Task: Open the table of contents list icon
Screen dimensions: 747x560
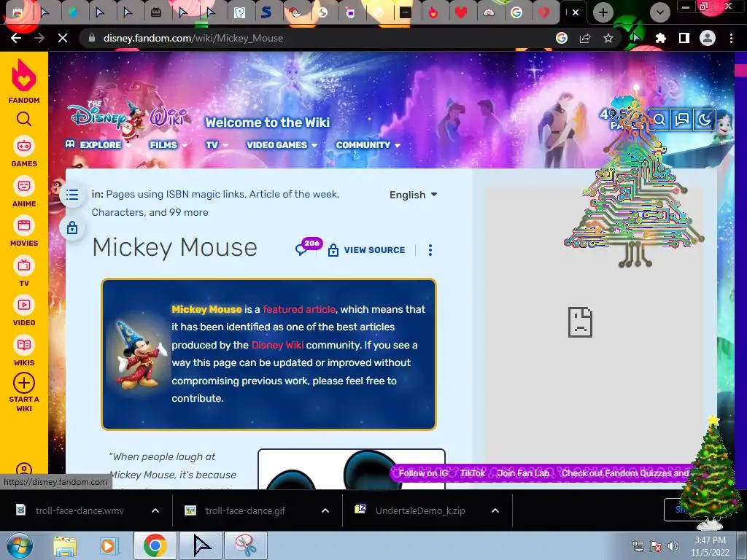Action: click(x=72, y=195)
